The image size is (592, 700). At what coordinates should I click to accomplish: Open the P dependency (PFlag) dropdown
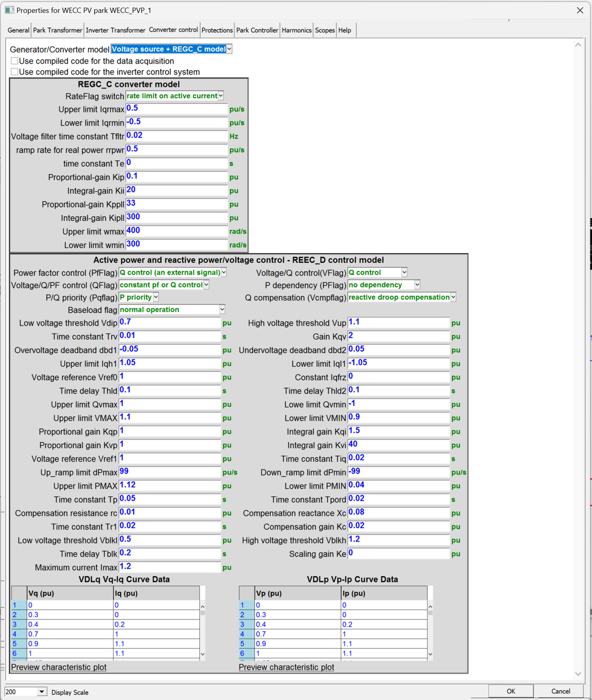(x=417, y=284)
